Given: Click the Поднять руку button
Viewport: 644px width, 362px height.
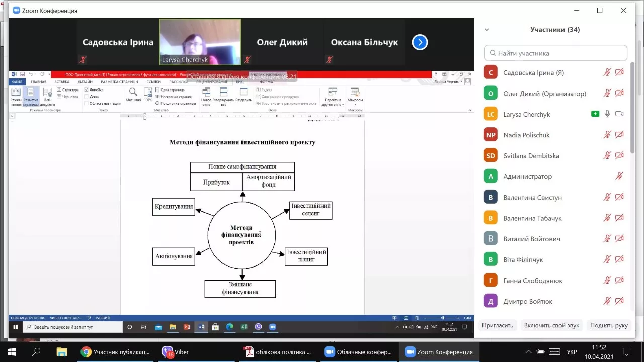Looking at the screenshot, I should [609, 325].
